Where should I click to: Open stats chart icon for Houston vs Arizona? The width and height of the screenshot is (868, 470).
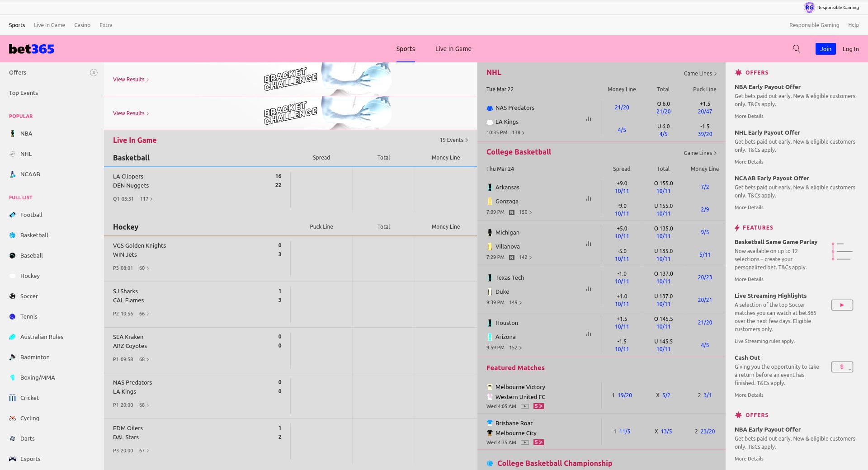(589, 334)
